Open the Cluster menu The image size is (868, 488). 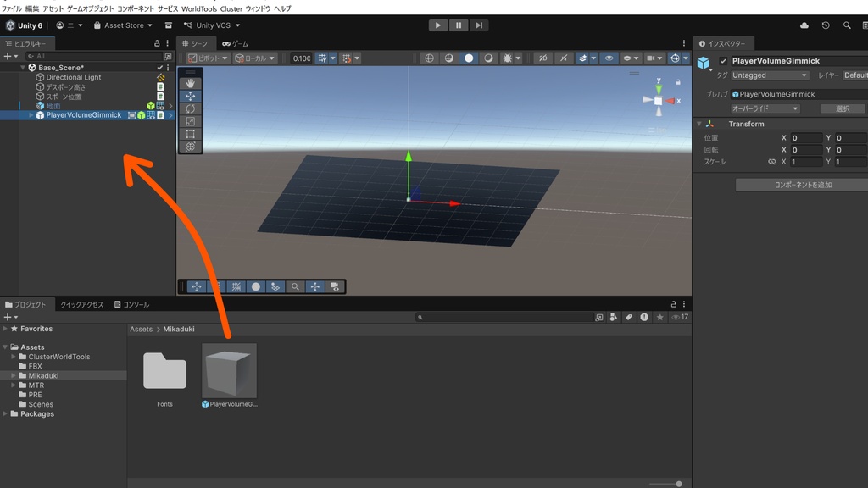click(231, 8)
